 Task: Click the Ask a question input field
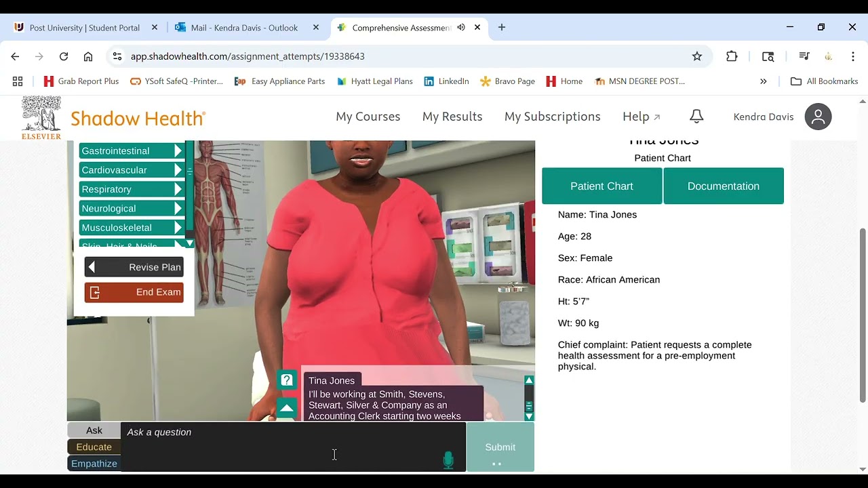point(293,447)
